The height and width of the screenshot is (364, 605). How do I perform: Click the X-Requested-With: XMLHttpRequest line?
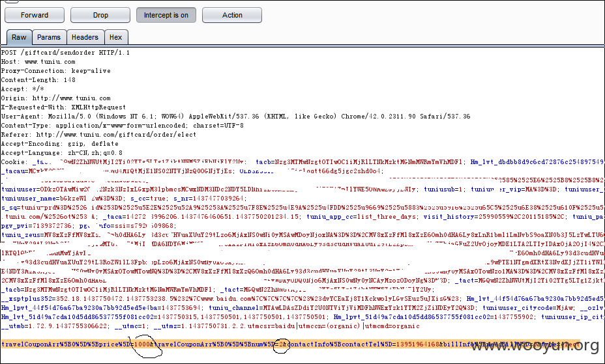click(64, 107)
